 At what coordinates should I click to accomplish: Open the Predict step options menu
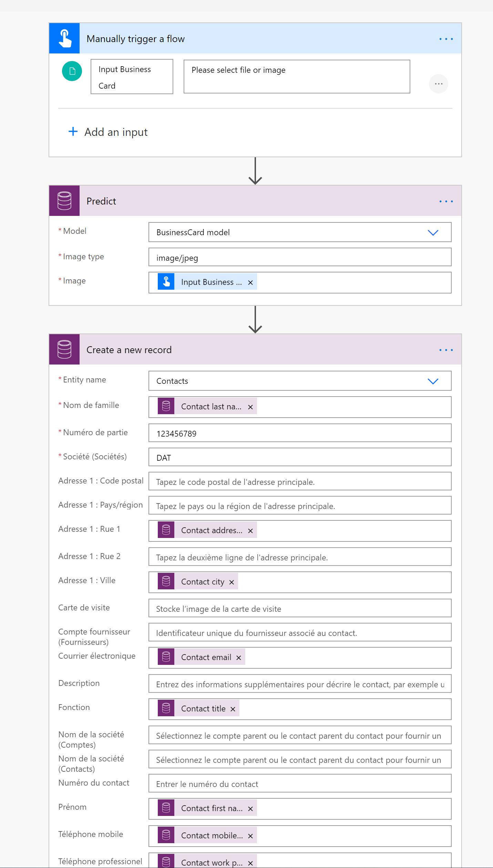point(446,201)
